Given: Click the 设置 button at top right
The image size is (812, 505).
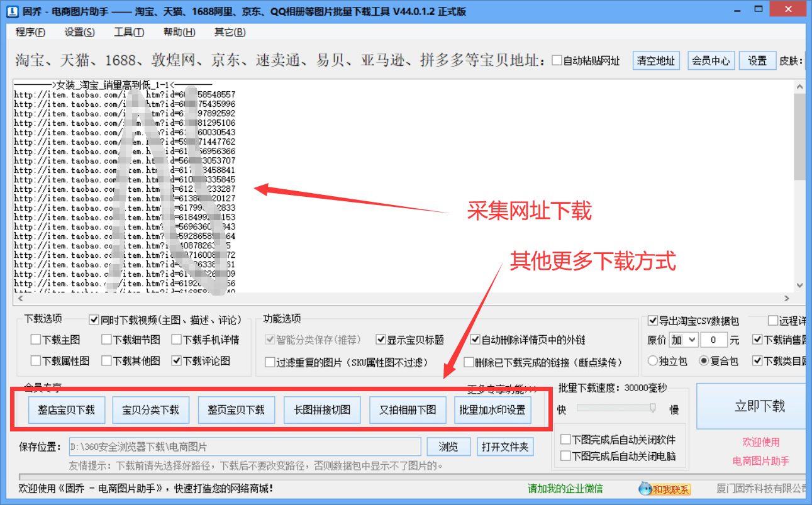Looking at the screenshot, I should click(x=757, y=60).
